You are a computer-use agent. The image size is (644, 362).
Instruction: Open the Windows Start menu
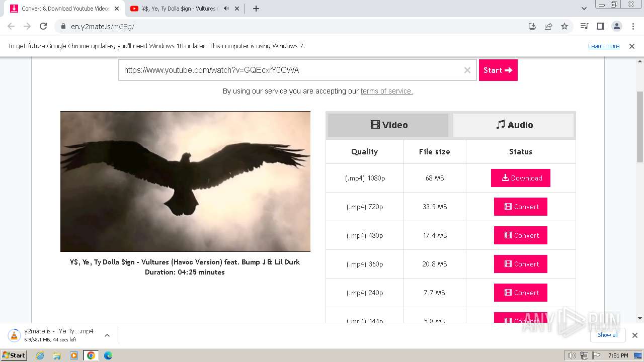point(14,355)
